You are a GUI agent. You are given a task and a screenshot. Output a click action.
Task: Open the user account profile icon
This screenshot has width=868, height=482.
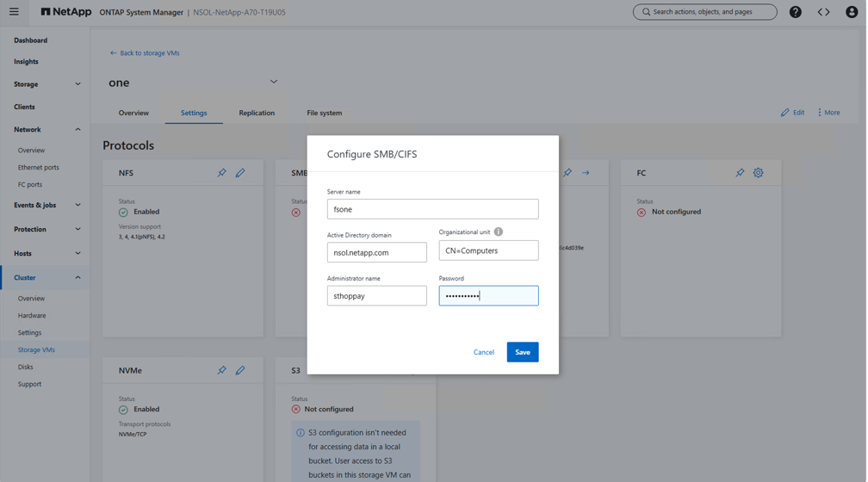click(852, 12)
